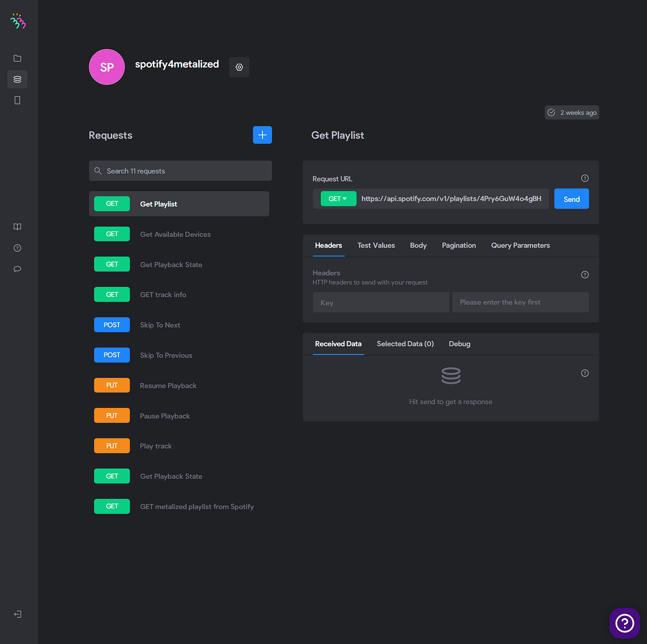Viewport: 647px width, 644px height.
Task: Click the Get Playlist panel heading
Action: (x=338, y=135)
